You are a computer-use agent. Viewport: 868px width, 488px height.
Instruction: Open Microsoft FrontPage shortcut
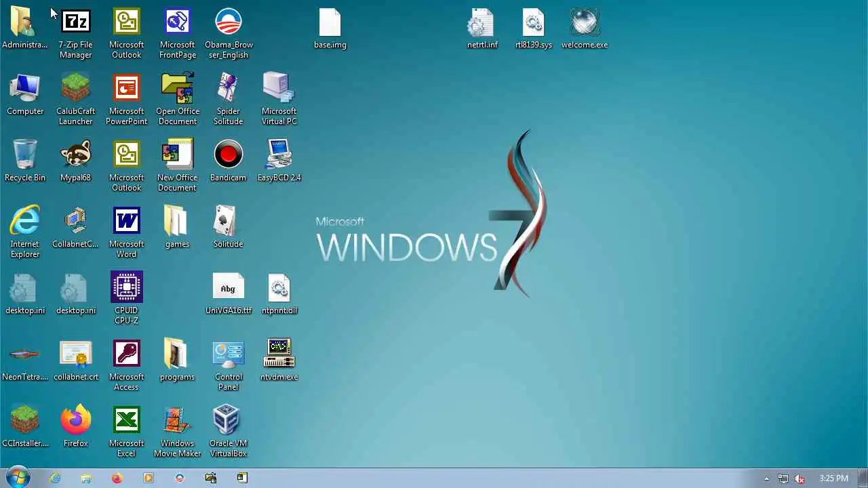(x=178, y=34)
